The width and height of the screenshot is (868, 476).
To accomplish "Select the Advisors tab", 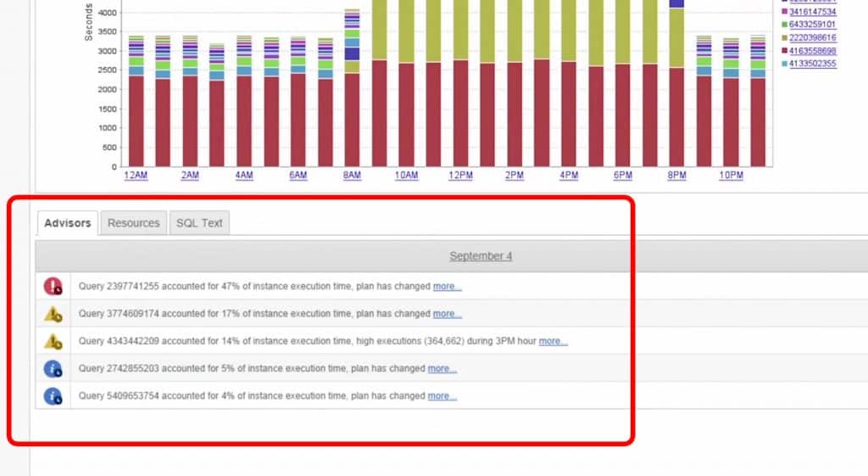I will click(x=67, y=223).
